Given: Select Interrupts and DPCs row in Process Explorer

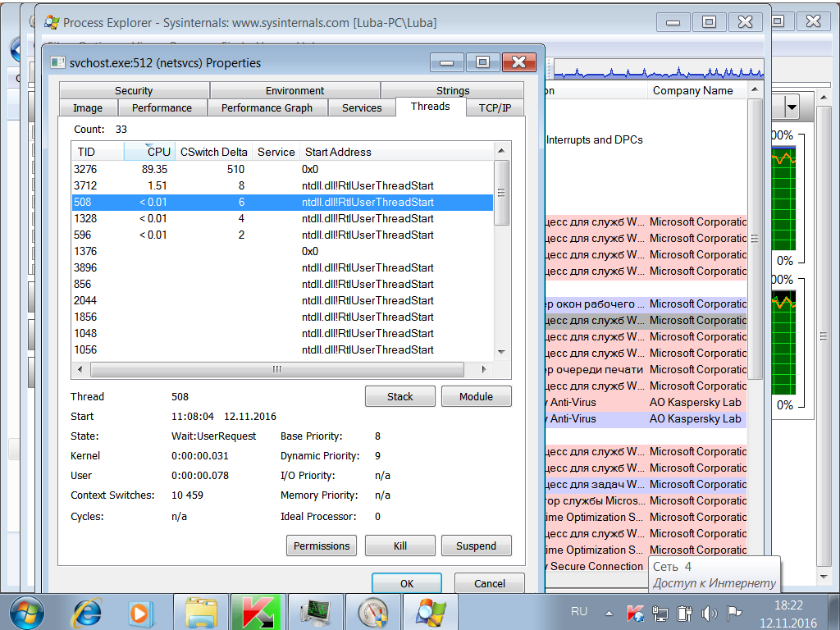Looking at the screenshot, I should 647,139.
